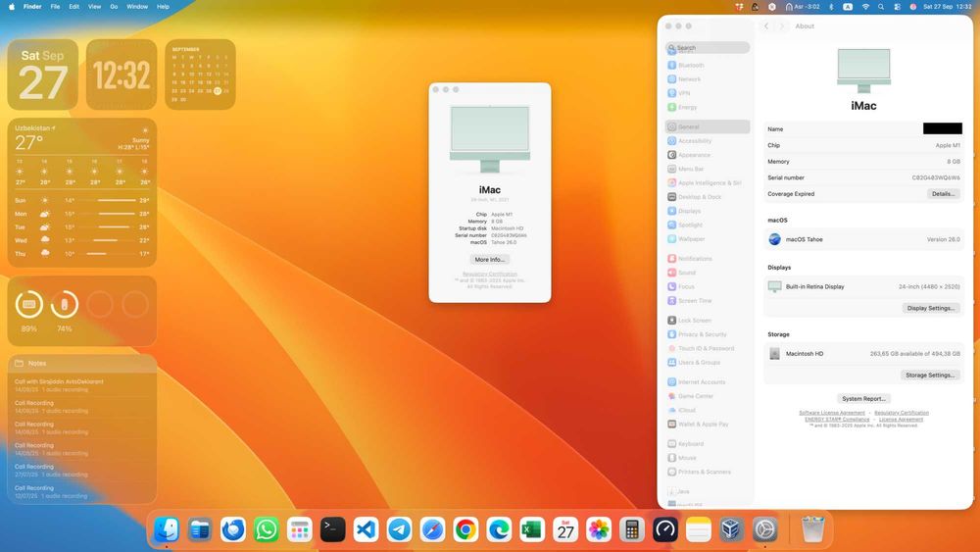This screenshot has width=980, height=552.
Task: Click the System Report button
Action: point(863,399)
